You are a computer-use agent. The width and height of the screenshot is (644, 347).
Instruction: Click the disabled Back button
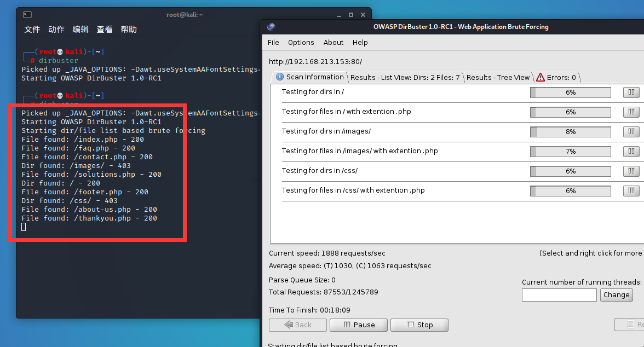[x=298, y=325]
